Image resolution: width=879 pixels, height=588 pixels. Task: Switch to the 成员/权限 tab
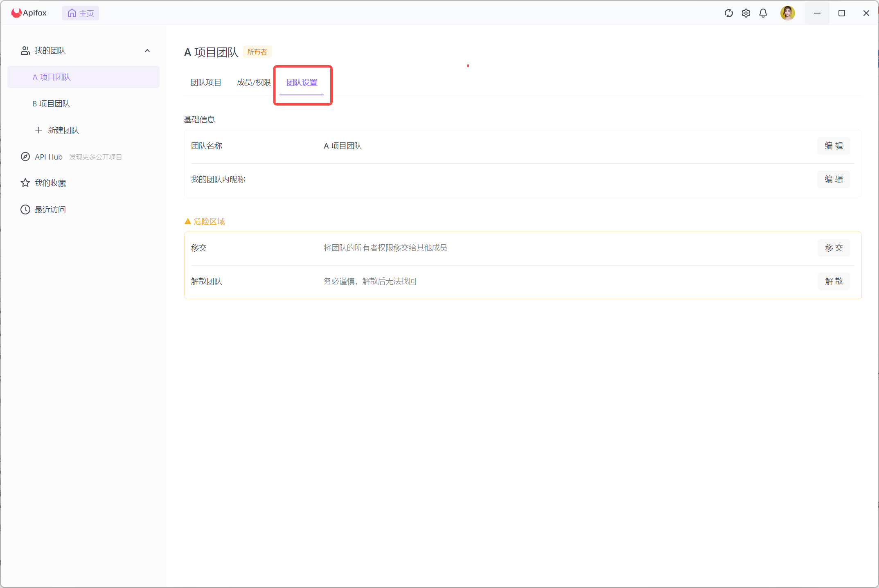[x=254, y=83]
